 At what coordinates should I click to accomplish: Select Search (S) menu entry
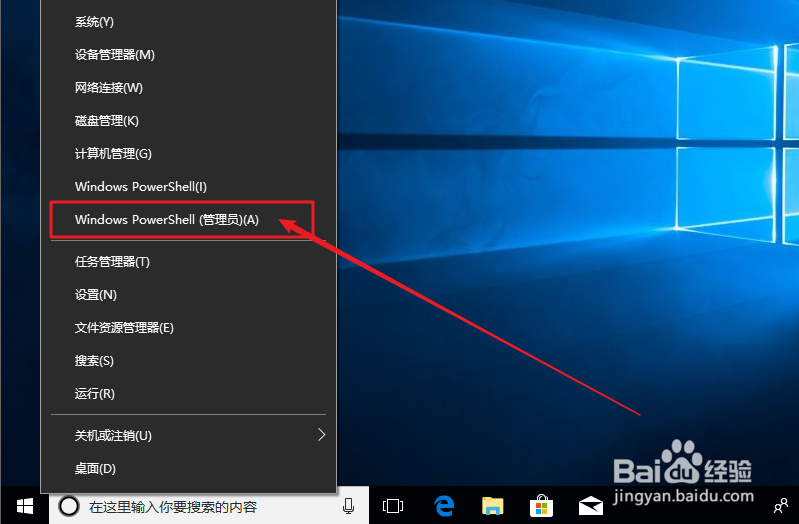click(189, 361)
